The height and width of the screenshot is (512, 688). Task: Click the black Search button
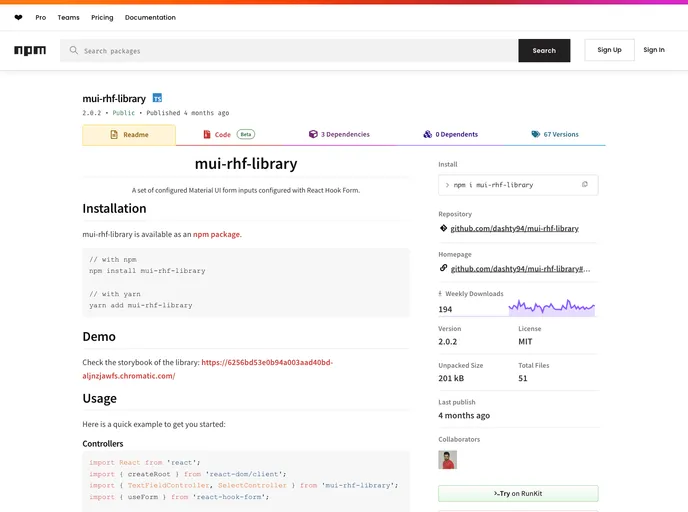[544, 50]
